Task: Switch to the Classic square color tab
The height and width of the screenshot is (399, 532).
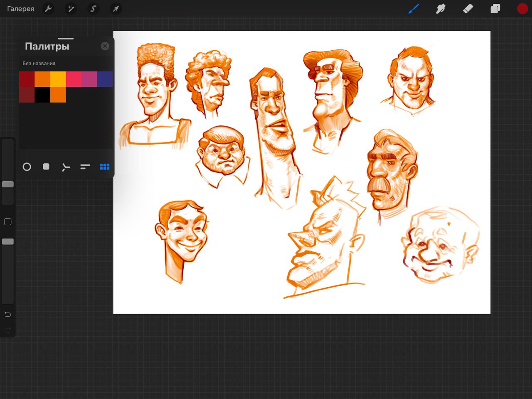Action: click(x=46, y=167)
